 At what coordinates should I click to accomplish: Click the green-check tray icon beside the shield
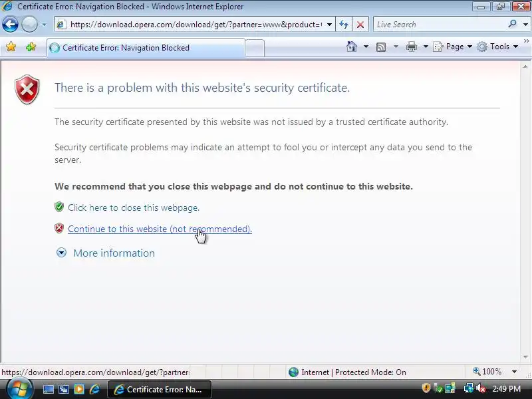coord(438,388)
